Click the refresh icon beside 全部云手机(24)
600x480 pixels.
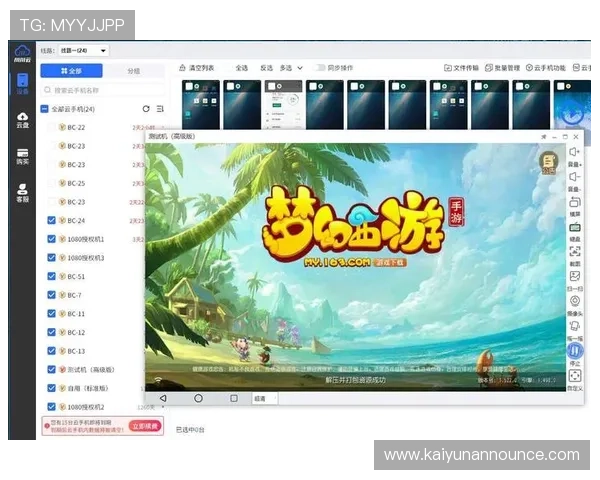pyautogui.click(x=147, y=108)
